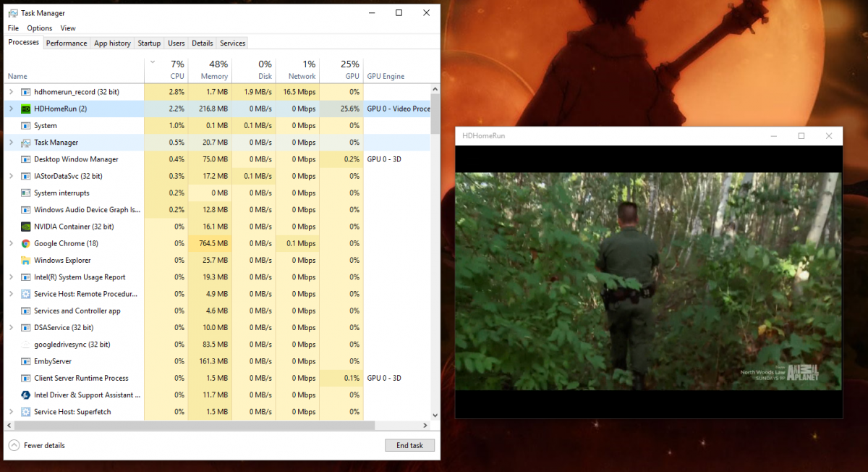This screenshot has height=472, width=868.
Task: Click the Intel Driver & Support Assistant icon
Action: click(26, 395)
